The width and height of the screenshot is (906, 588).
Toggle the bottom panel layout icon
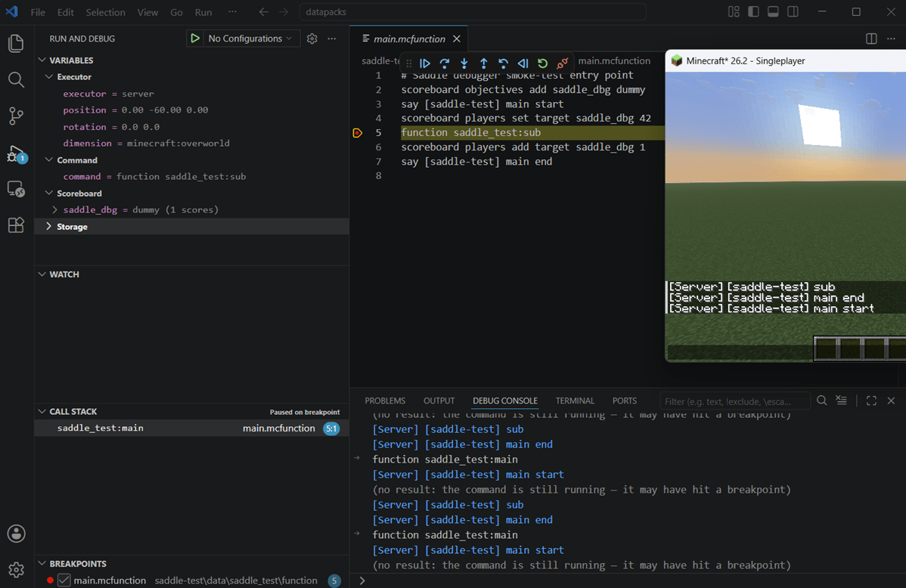point(773,11)
